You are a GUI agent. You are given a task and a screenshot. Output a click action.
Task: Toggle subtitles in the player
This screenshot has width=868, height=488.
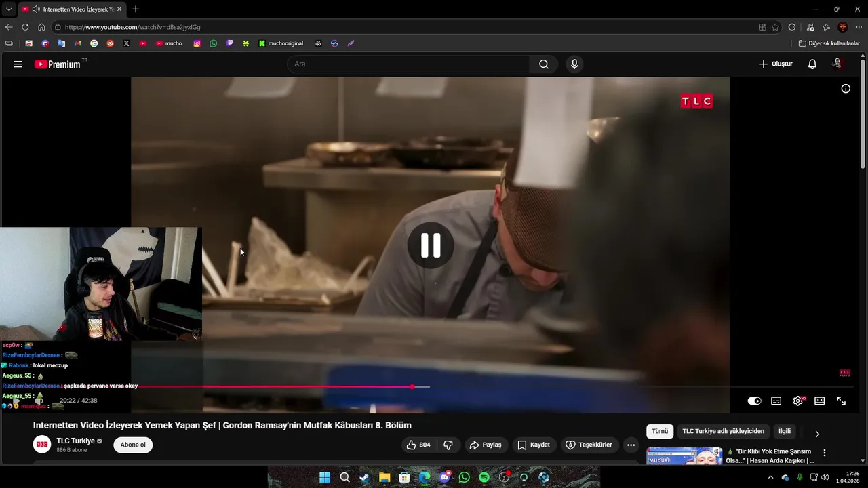point(776,401)
